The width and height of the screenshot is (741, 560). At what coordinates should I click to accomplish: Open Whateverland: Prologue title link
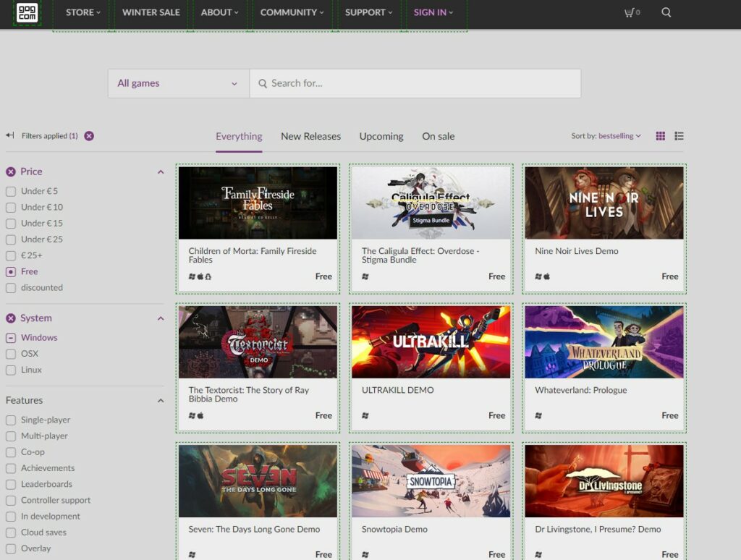(581, 391)
